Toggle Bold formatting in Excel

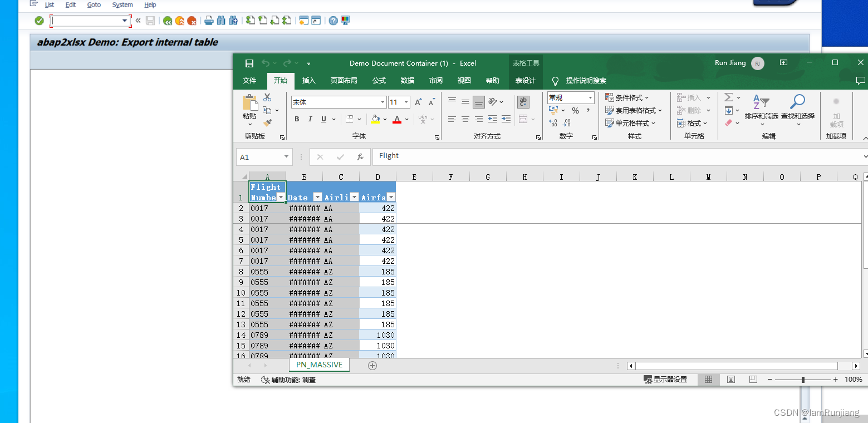click(297, 119)
